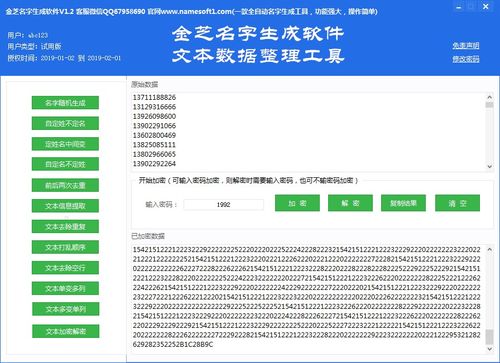Click the line 13129316666

click(x=154, y=107)
